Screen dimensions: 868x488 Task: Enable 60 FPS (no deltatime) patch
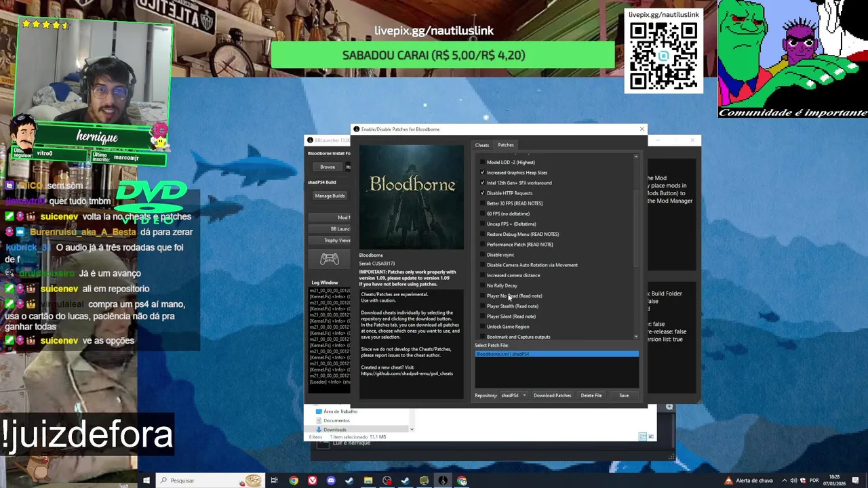pos(483,213)
